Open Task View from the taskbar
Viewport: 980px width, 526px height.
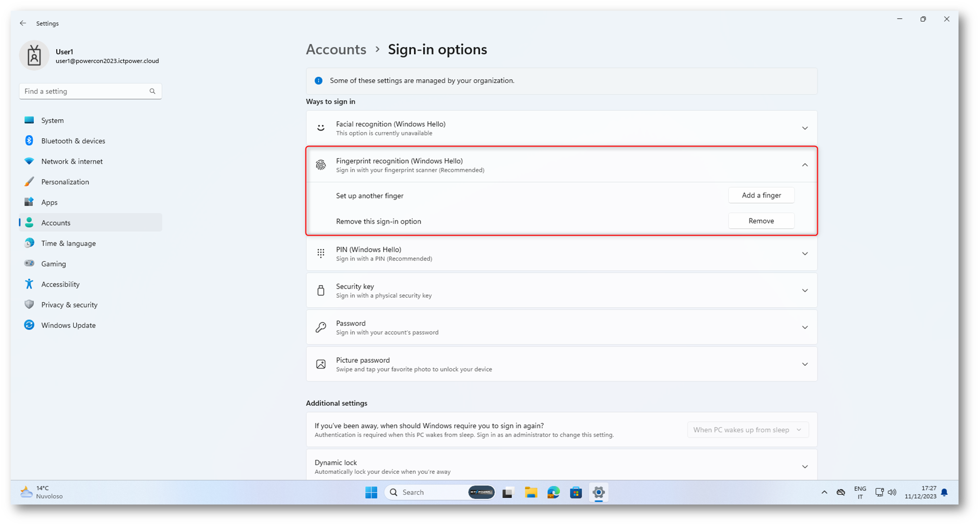pos(507,492)
